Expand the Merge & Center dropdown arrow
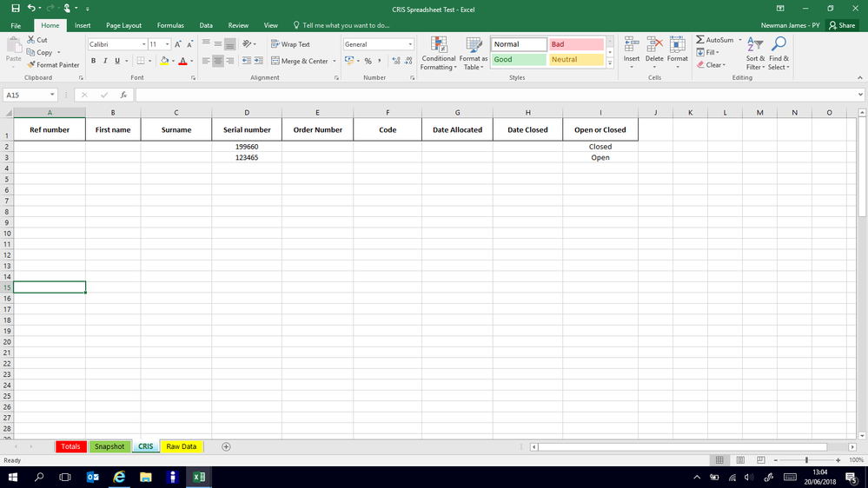Screen dimensions: 868x488 [335, 61]
